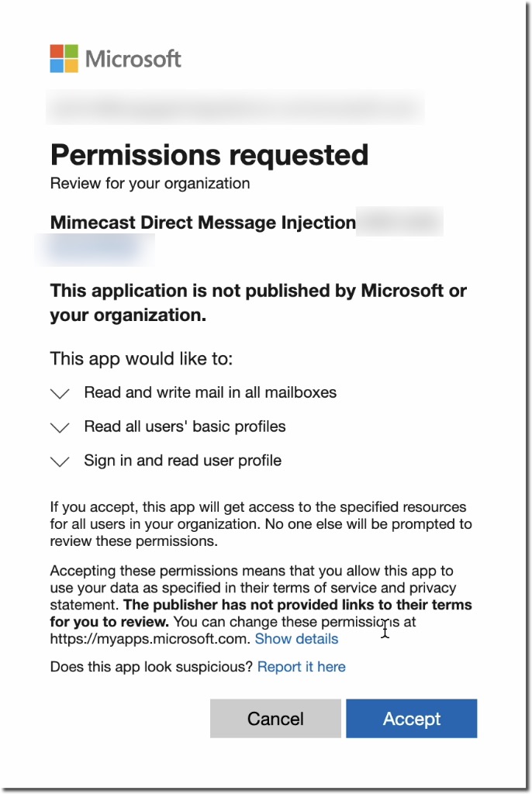The image size is (532, 794).
Task: Select the app name 'Mimecast Direct Message Injection'
Action: [x=202, y=223]
